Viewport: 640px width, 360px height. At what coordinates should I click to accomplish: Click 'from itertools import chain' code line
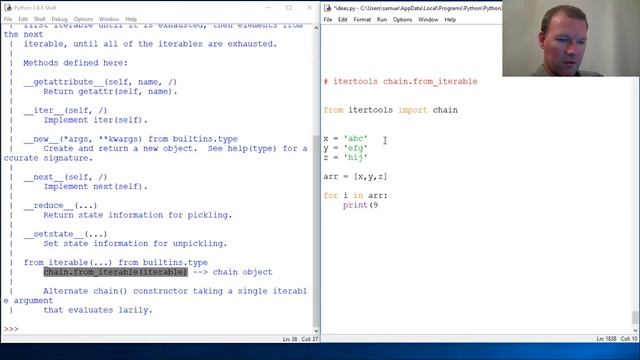[391, 110]
